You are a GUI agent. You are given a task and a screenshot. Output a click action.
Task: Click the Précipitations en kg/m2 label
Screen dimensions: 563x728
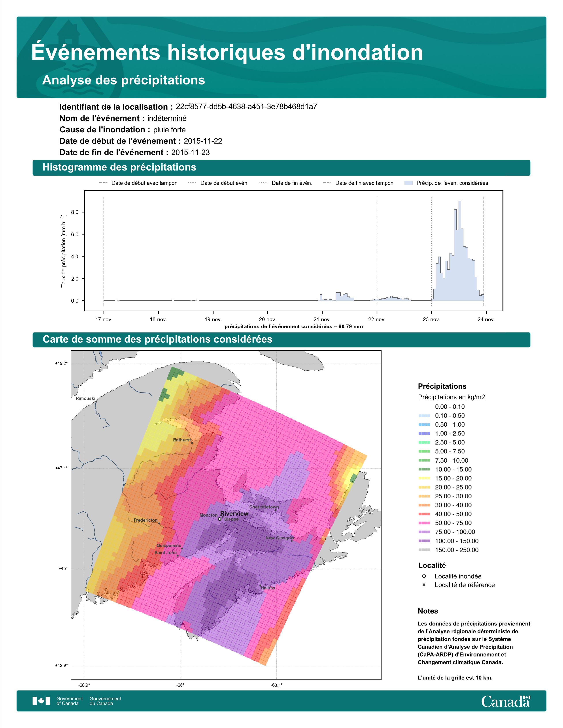(x=451, y=397)
